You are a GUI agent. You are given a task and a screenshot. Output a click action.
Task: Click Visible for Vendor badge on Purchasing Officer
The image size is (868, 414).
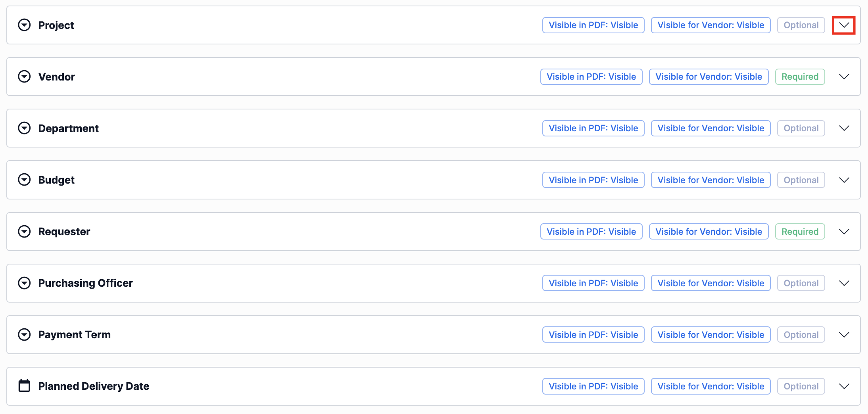[x=711, y=283]
